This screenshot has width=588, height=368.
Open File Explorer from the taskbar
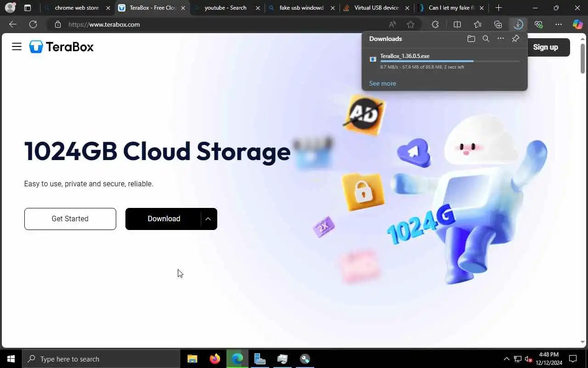pos(192,359)
